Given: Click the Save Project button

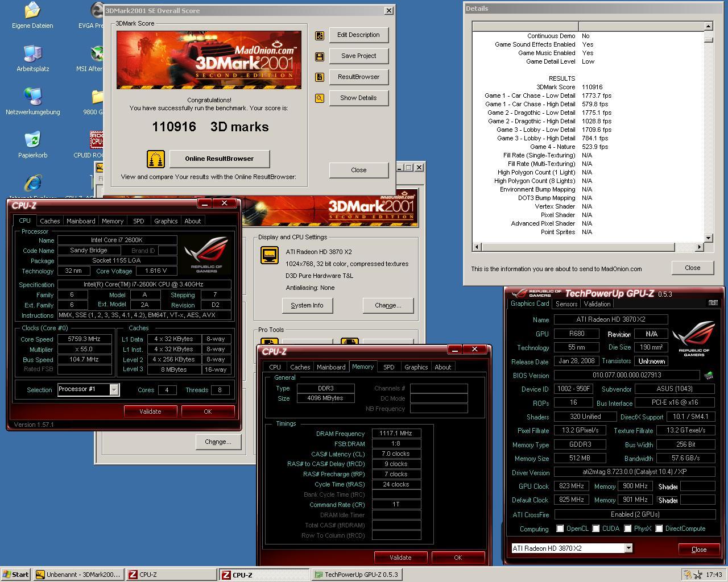Looking at the screenshot, I should click(x=358, y=56).
